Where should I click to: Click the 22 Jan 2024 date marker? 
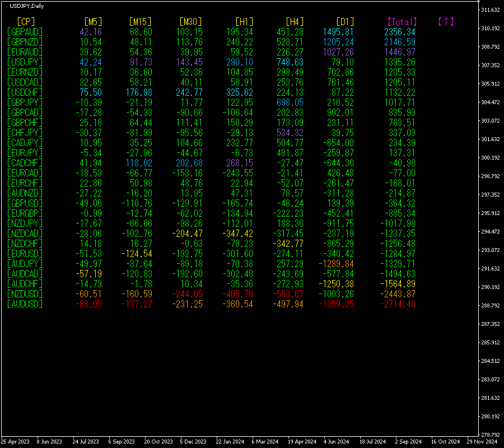click(230, 442)
